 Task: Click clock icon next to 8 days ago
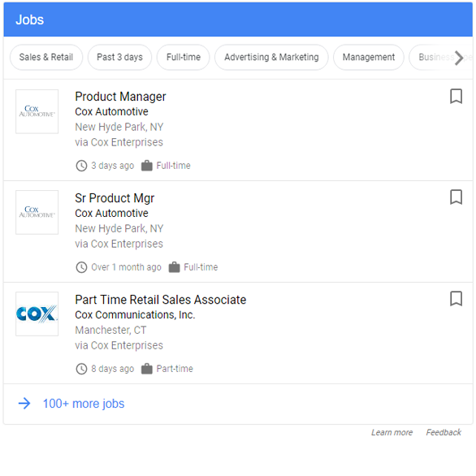coord(81,369)
